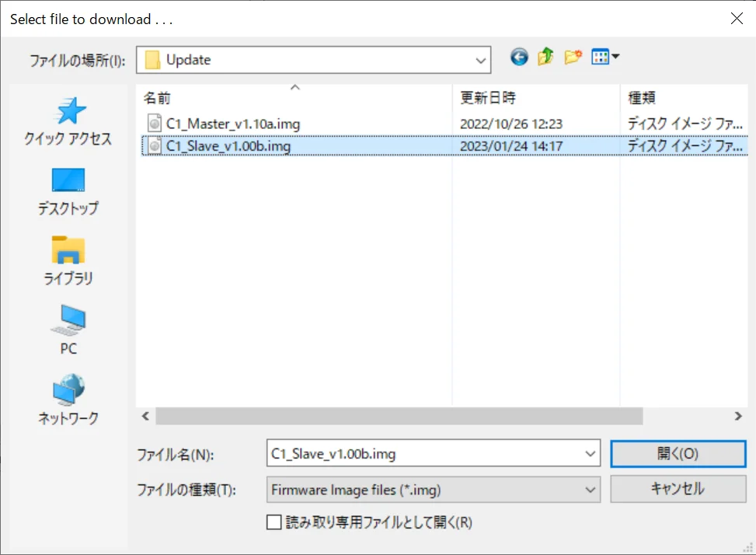Select C1_Master_v1.10a.img file name
Screen dimensions: 756x555
[x=233, y=124]
